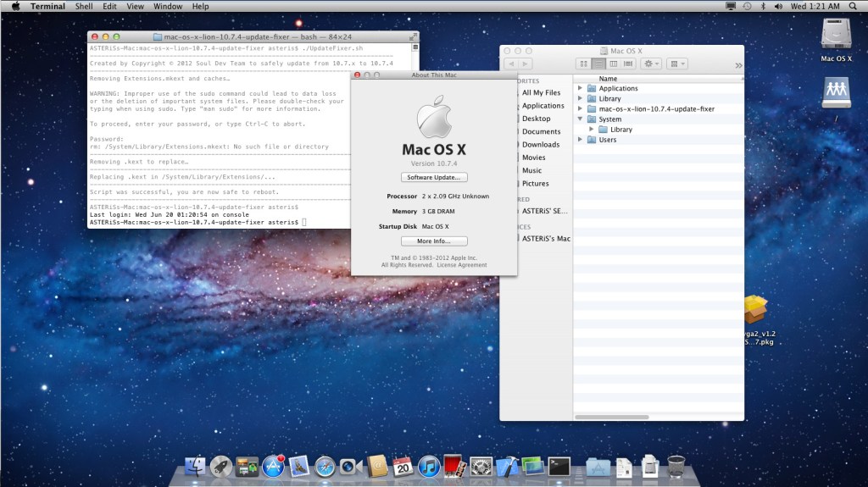Open the Apple menu

(15, 6)
